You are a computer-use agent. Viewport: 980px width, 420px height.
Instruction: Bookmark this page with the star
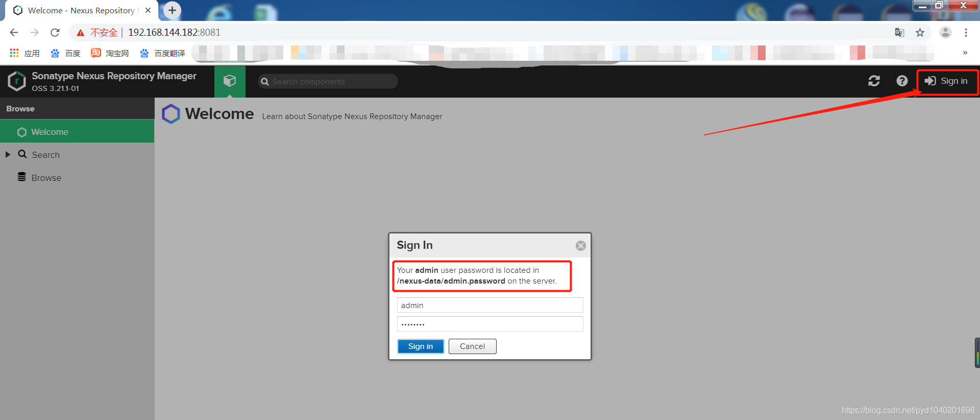920,33
